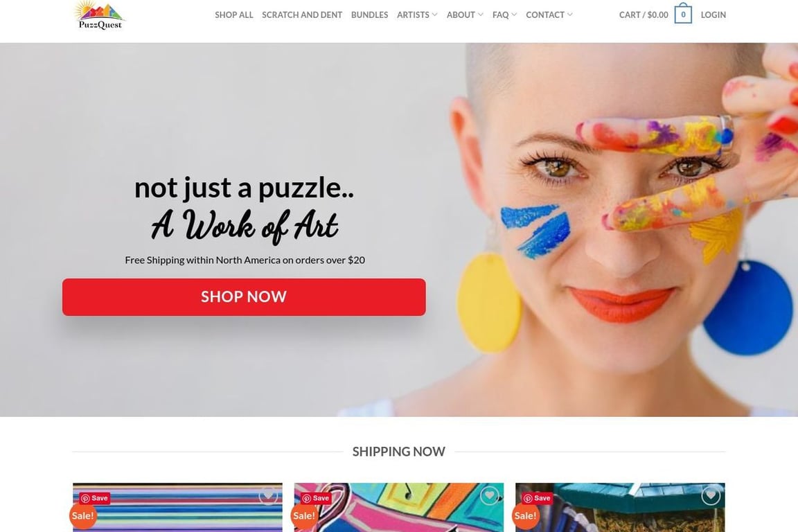This screenshot has height=532, width=798.
Task: Click the red Shop Now button
Action: point(244,296)
